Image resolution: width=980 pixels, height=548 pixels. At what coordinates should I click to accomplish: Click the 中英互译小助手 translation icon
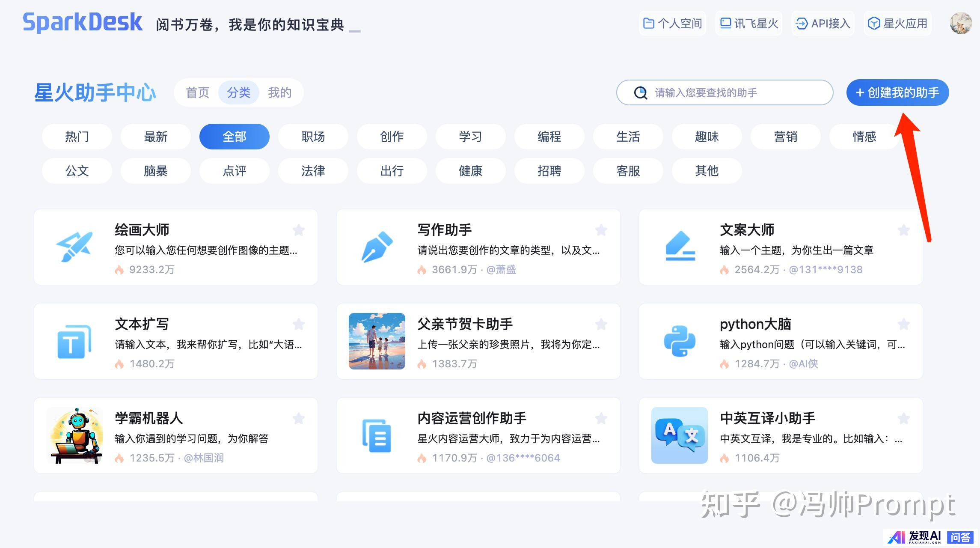(680, 435)
